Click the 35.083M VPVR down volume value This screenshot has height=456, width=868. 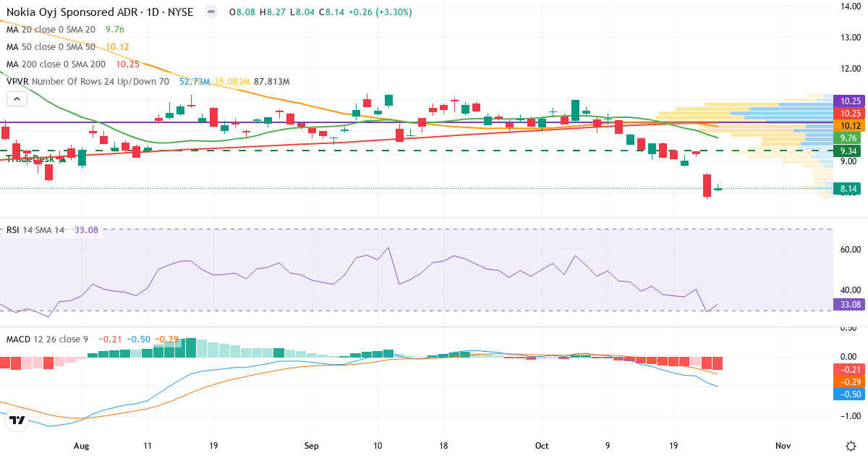(x=232, y=82)
